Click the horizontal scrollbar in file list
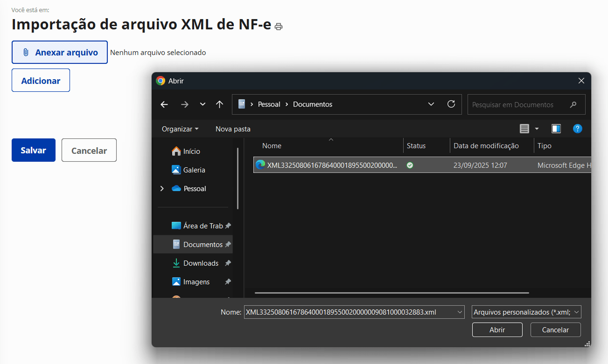The image size is (608, 364). coord(392,293)
